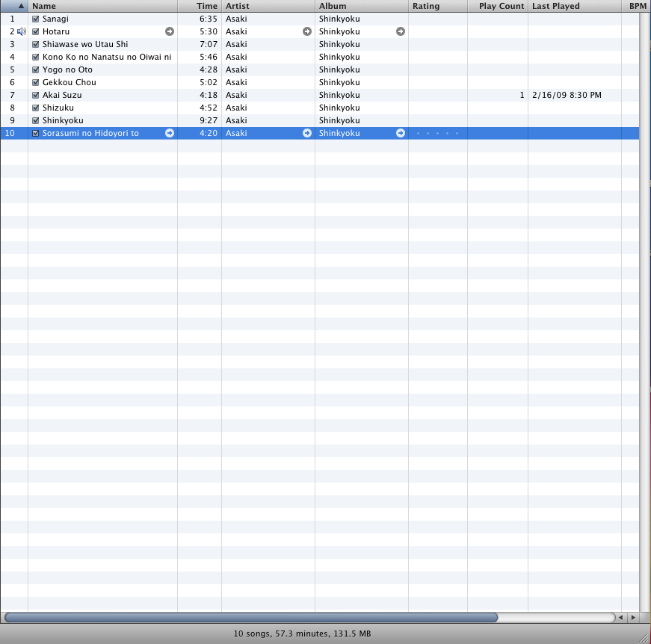
Task: Sort by the Last Played column header
Action: 575,6
